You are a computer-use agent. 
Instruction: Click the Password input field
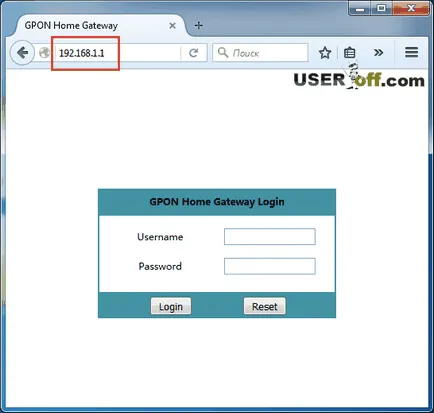click(x=270, y=266)
